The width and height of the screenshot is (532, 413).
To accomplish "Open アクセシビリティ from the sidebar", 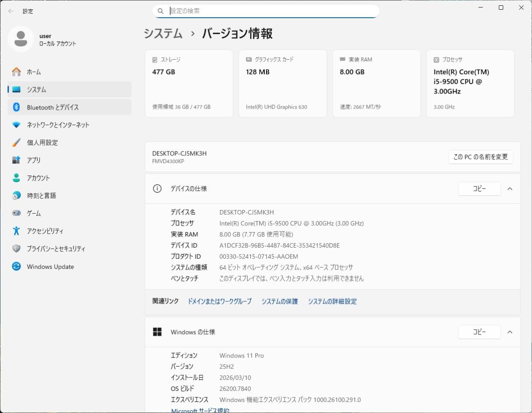I will pyautogui.click(x=16, y=231).
